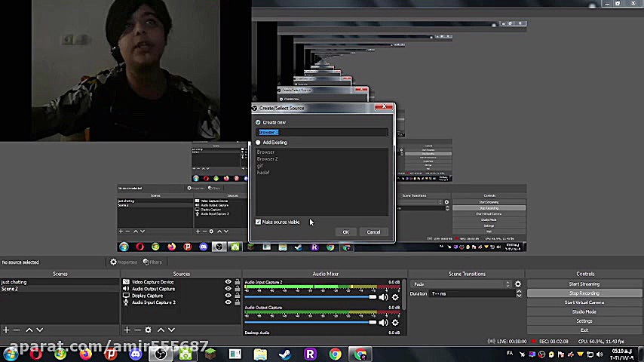Viewport: 644px width, 362px height.
Task: Move scene up with arrow icon
Action: 29,330
